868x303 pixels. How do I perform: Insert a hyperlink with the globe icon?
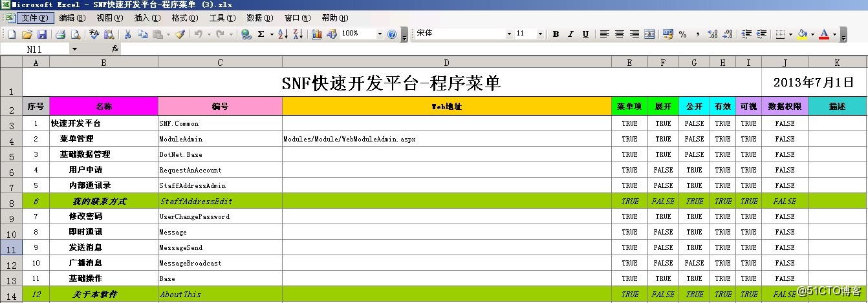[246, 34]
